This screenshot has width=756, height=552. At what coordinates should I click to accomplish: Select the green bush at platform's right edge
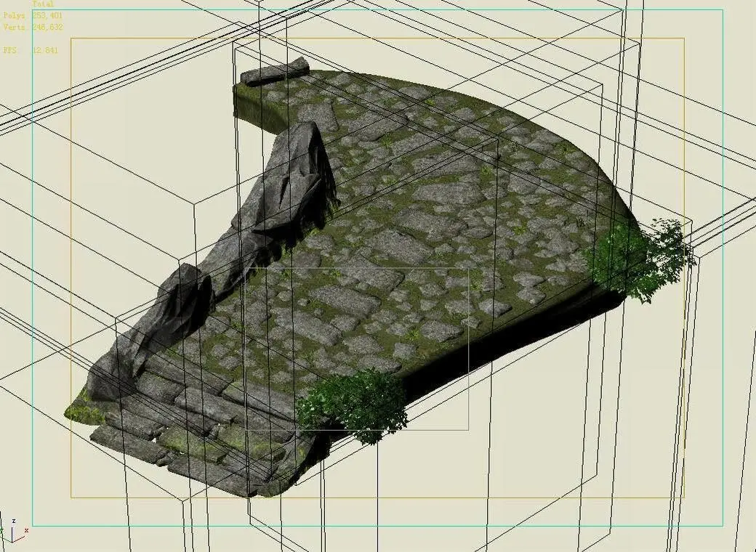(639, 259)
